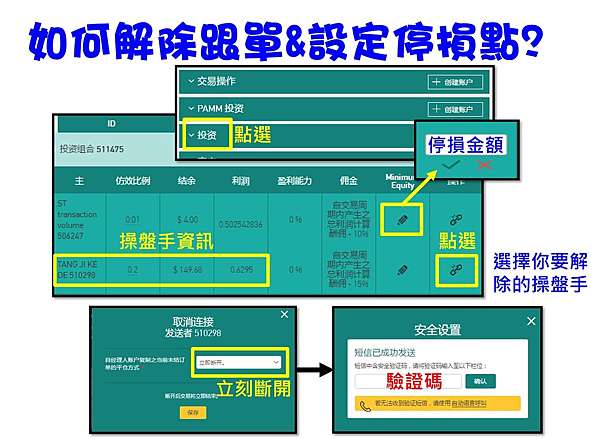Screen dimensions: 600x439
Task: Select the 0.2 copy ratio cell
Action: click(133, 270)
